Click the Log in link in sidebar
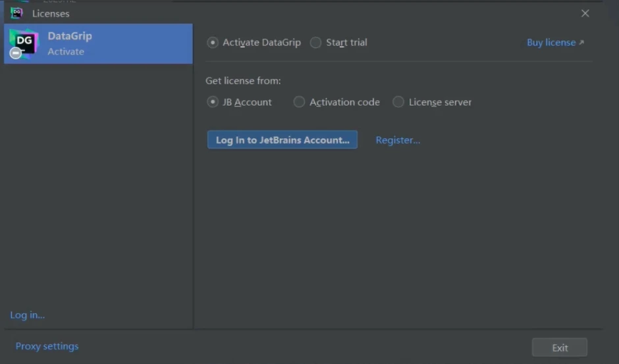The image size is (619, 364). [27, 315]
